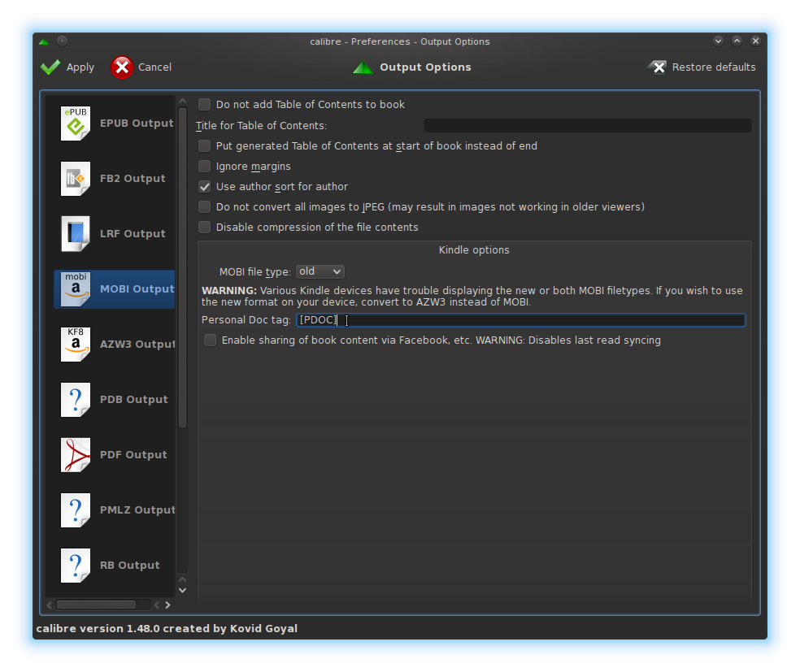800x672 pixels.
Task: Click the round pin button in title bar
Action: coord(62,41)
